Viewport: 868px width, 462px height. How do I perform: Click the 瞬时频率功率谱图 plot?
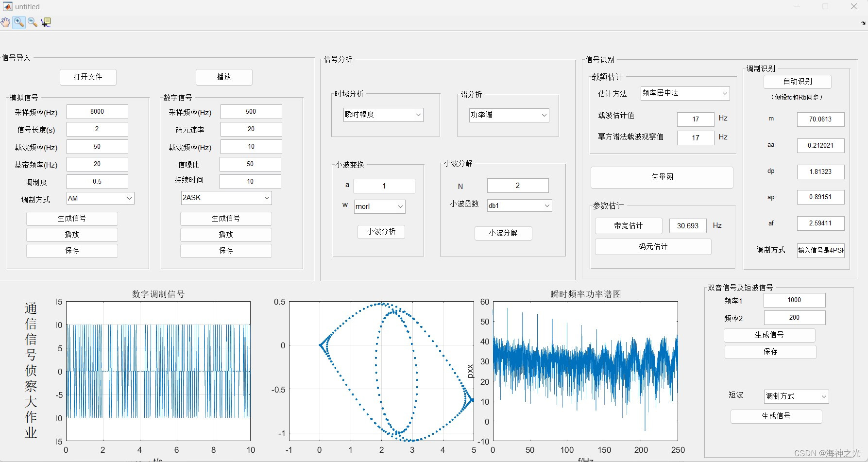[x=585, y=371]
